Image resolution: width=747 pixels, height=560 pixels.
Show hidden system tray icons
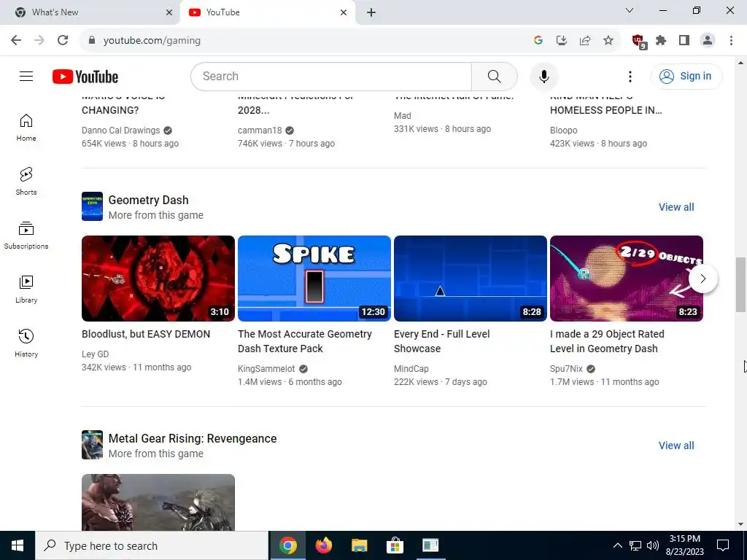617,545
